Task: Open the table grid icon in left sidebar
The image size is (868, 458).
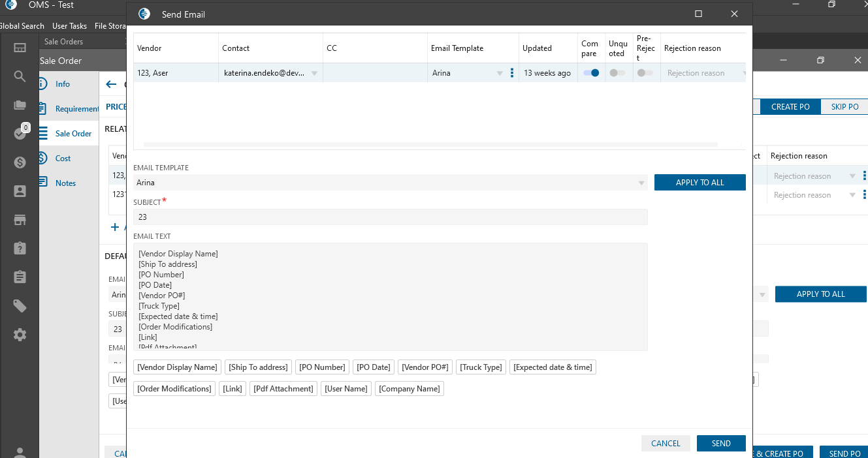Action: (x=20, y=48)
